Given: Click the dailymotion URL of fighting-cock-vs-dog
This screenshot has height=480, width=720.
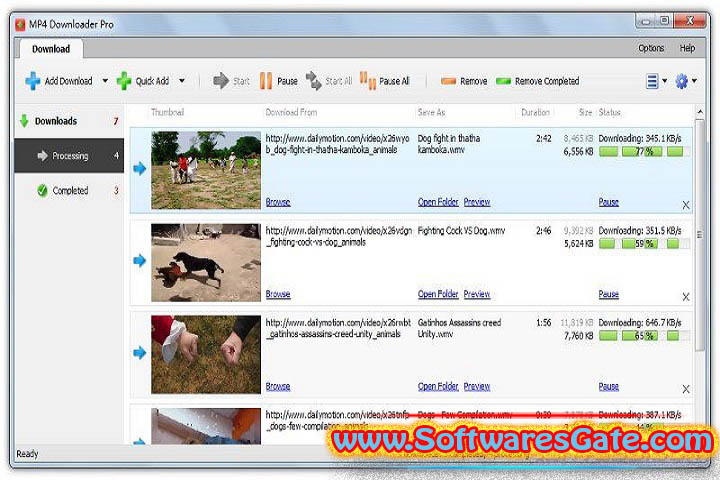Looking at the screenshot, I should click(x=338, y=236).
